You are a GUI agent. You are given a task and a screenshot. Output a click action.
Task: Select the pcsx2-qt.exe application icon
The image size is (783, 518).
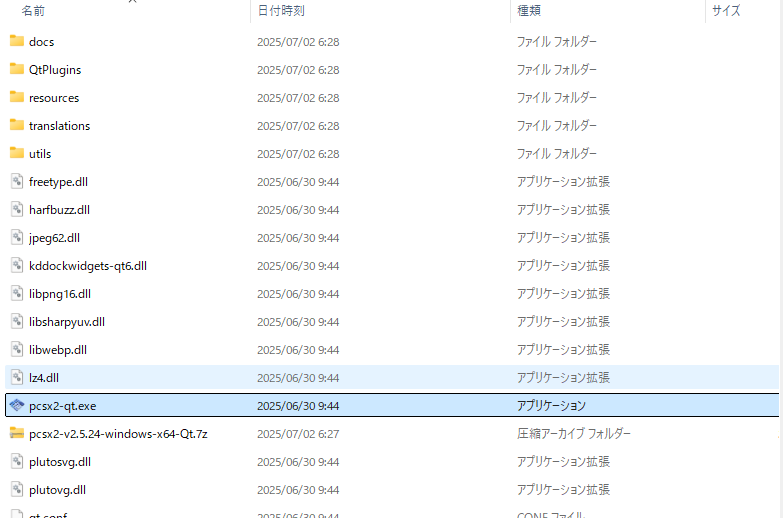(x=17, y=405)
